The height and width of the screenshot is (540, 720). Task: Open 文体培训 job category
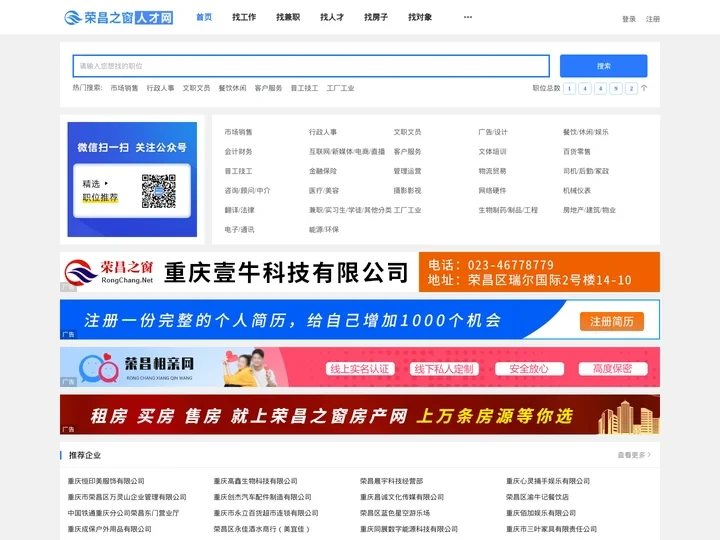point(492,152)
